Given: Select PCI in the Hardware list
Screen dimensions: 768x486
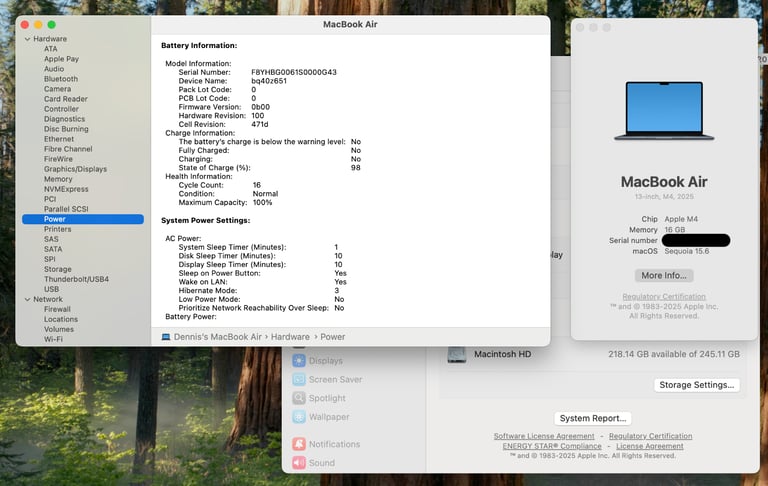Looking at the screenshot, I should pyautogui.click(x=50, y=199).
